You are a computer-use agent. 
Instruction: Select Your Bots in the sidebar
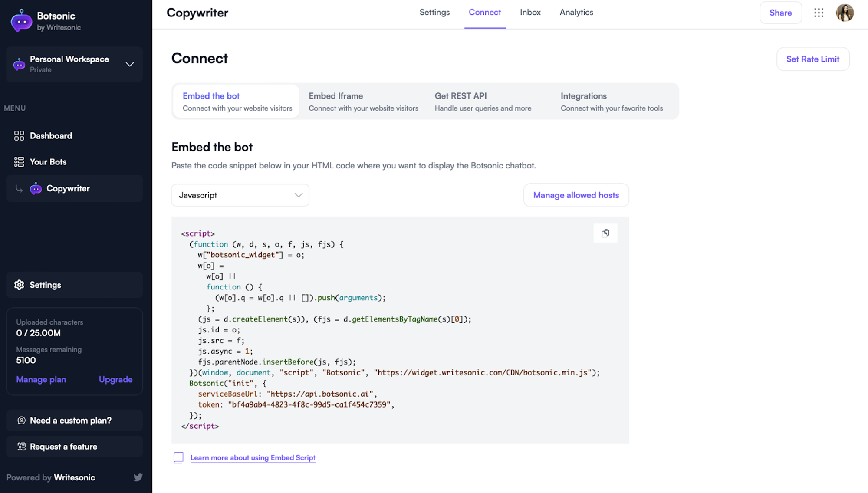coord(48,161)
